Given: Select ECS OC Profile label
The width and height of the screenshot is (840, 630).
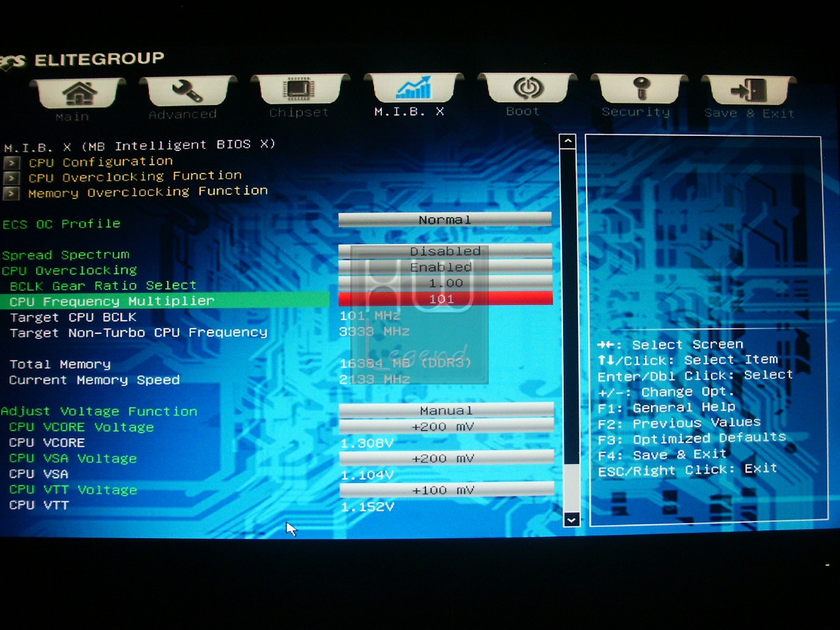Looking at the screenshot, I should coord(62,224).
